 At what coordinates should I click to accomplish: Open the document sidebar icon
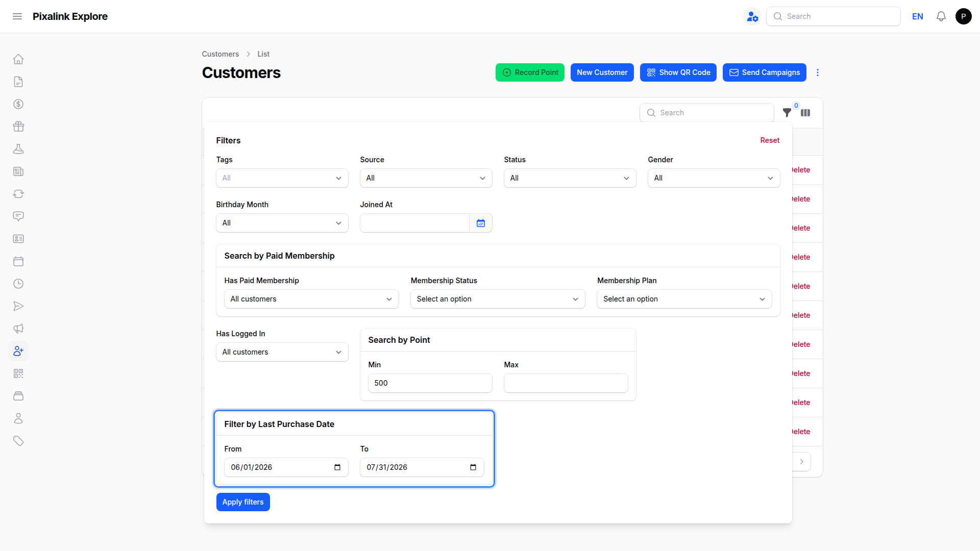point(18,82)
